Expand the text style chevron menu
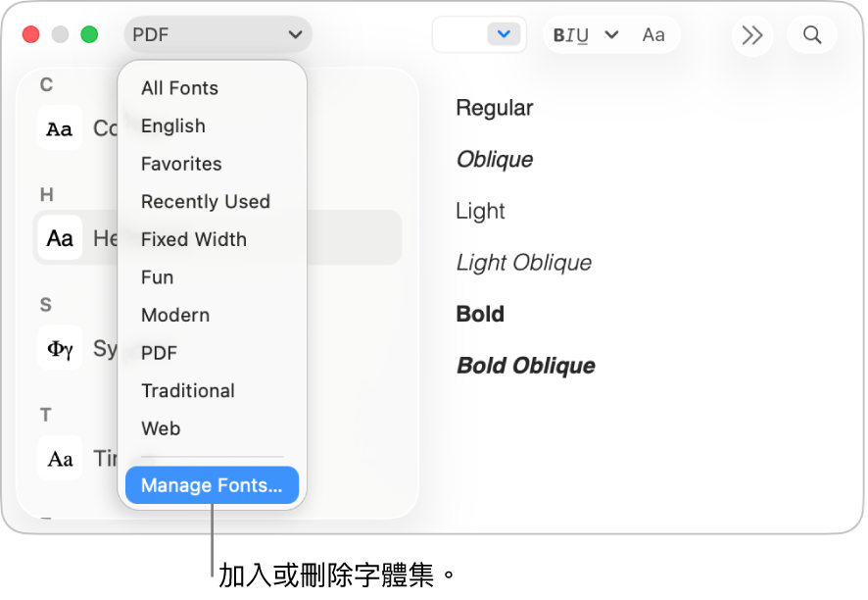Viewport: 868px width, 600px height. point(612,35)
